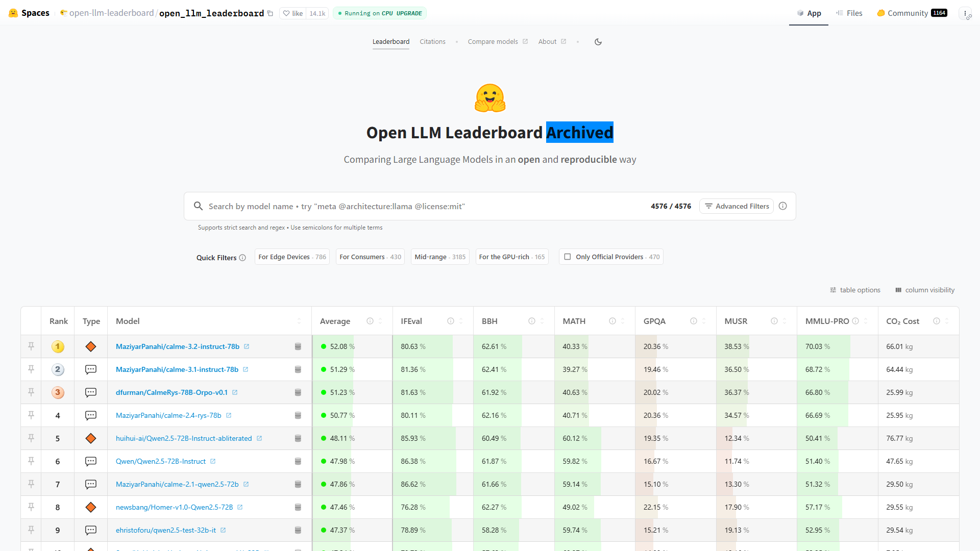Pin the calme-3.1-instruct-78b row
The image size is (980, 551).
pos(31,369)
